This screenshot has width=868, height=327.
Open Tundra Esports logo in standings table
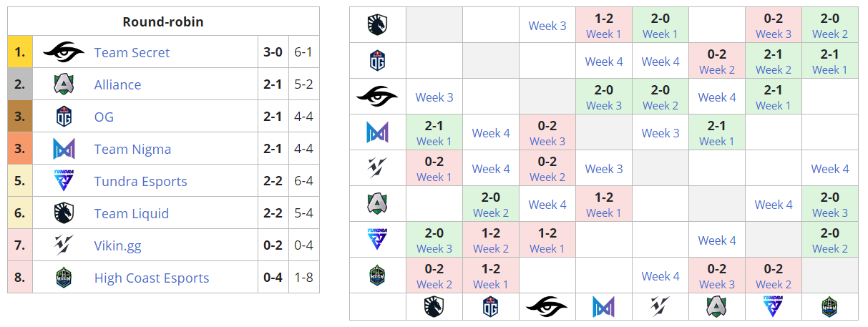tap(64, 181)
